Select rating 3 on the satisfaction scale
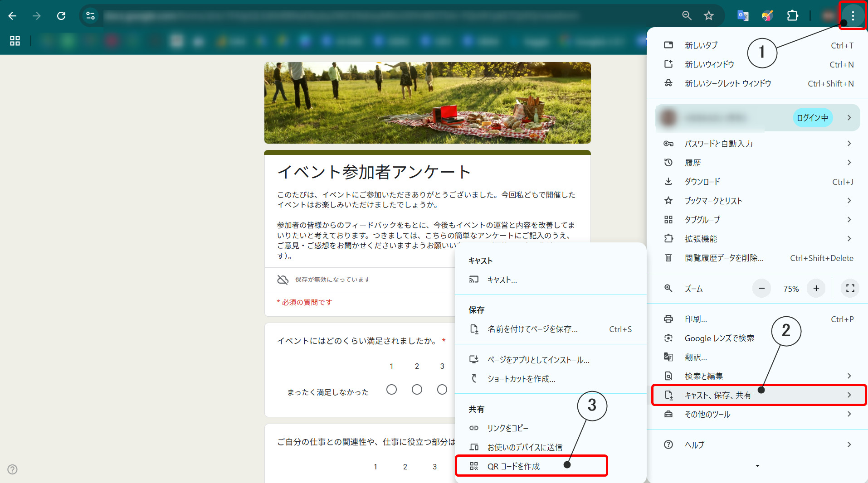 coord(442,389)
